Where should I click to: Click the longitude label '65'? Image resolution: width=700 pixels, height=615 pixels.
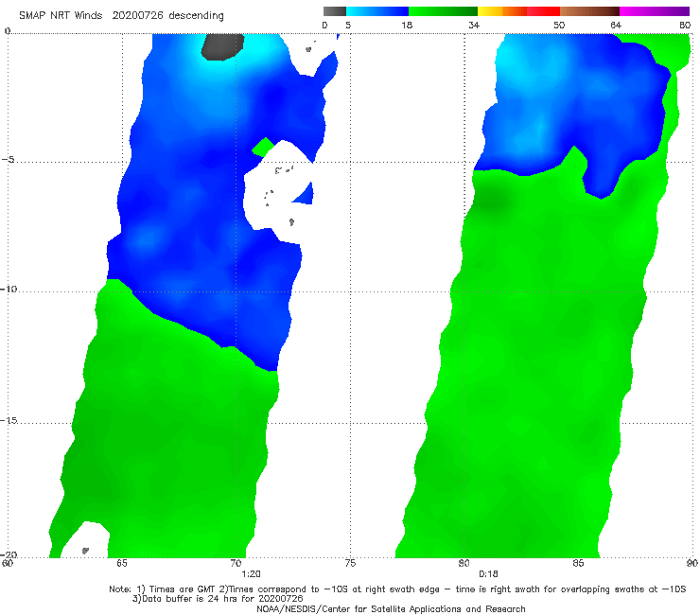[122, 563]
